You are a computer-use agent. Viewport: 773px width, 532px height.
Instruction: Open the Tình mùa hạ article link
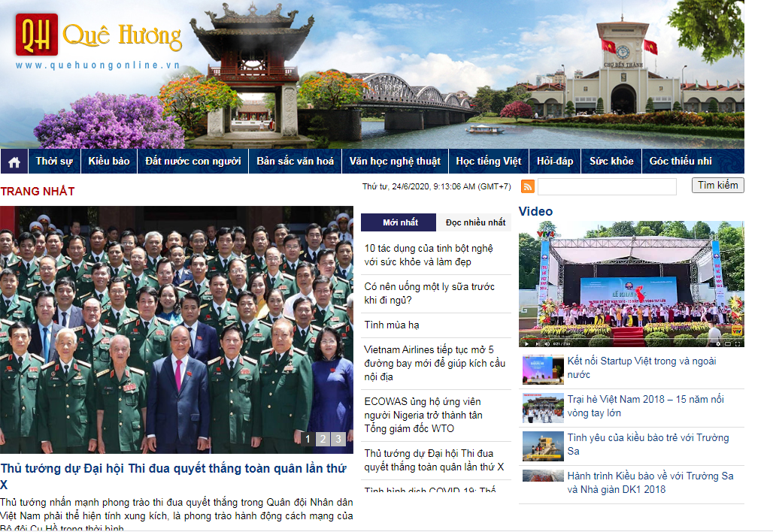tap(392, 325)
